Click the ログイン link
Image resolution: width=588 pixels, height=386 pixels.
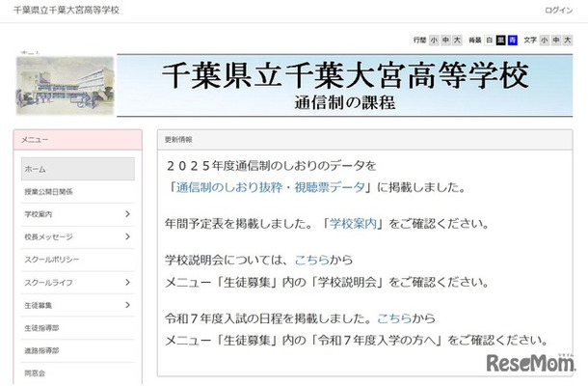[x=559, y=11]
